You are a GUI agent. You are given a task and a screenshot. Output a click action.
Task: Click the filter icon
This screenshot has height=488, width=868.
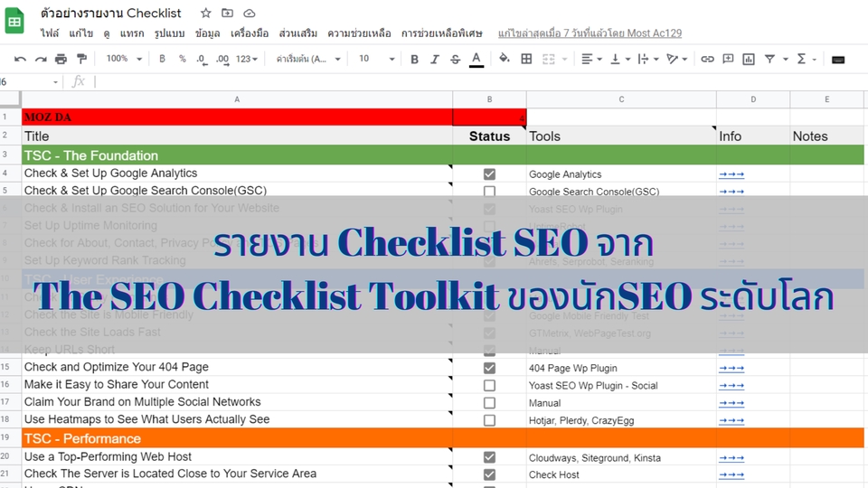point(769,59)
